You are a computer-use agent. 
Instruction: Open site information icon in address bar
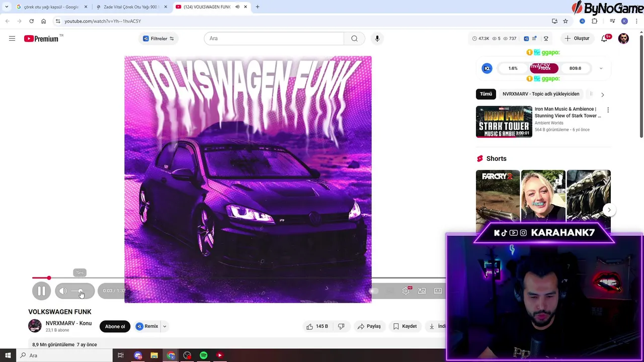pyautogui.click(x=58, y=21)
